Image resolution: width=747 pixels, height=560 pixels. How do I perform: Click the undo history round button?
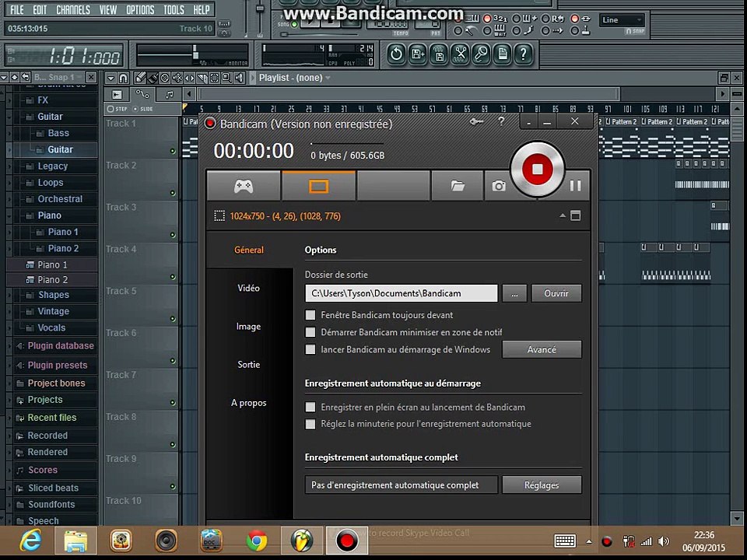tap(396, 54)
